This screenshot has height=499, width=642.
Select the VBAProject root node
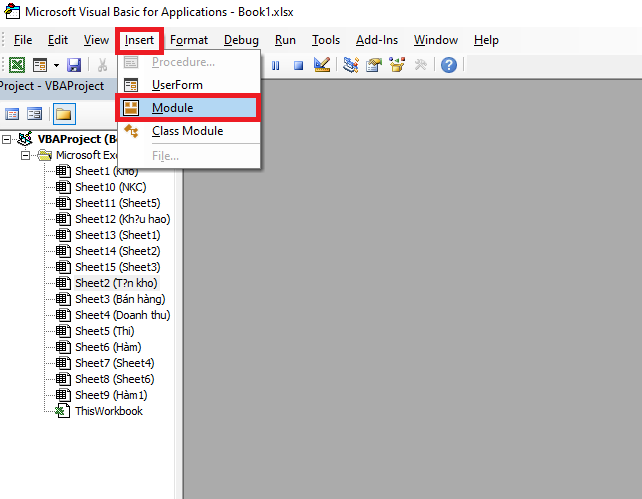[x=77, y=140]
